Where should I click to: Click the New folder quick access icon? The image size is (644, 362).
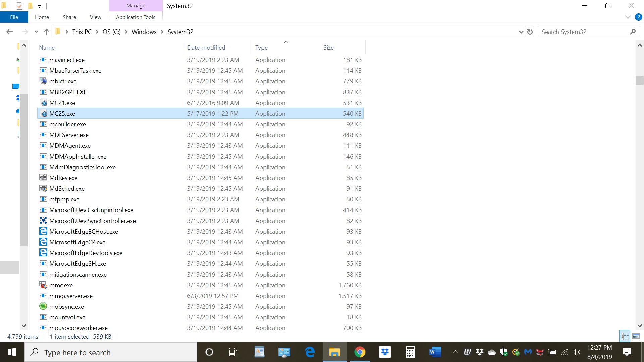[30, 6]
